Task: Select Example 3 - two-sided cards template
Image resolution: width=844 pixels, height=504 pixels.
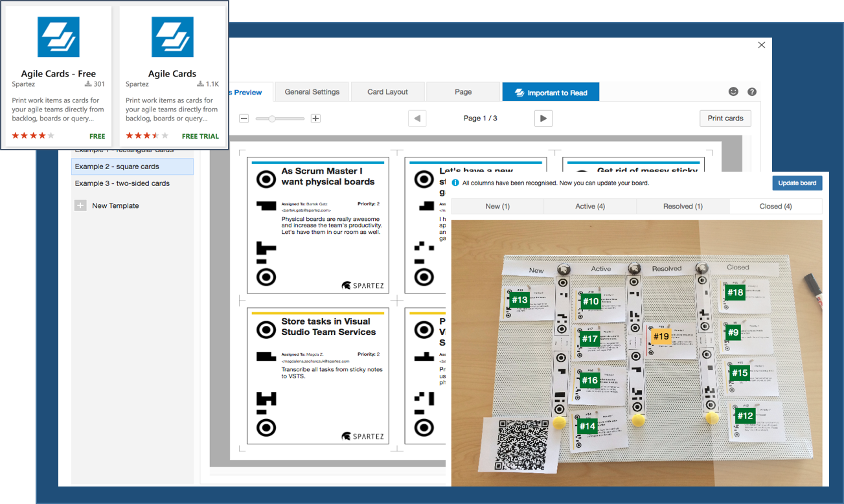Action: pos(132,183)
